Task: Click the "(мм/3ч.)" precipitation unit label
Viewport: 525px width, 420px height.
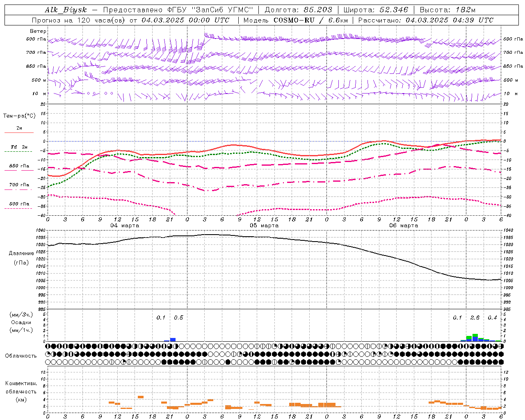Action: pyautogui.click(x=21, y=315)
